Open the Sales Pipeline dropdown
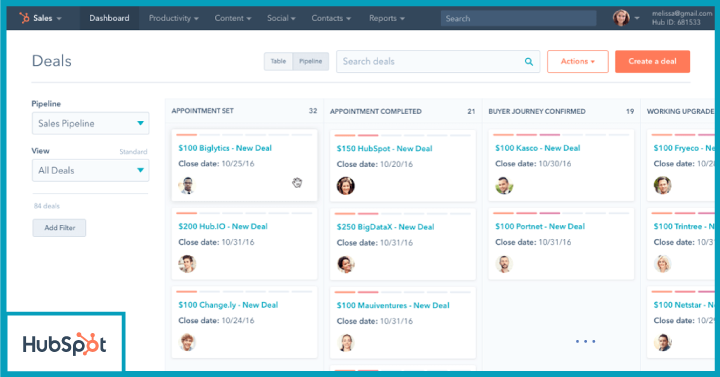 [90, 124]
